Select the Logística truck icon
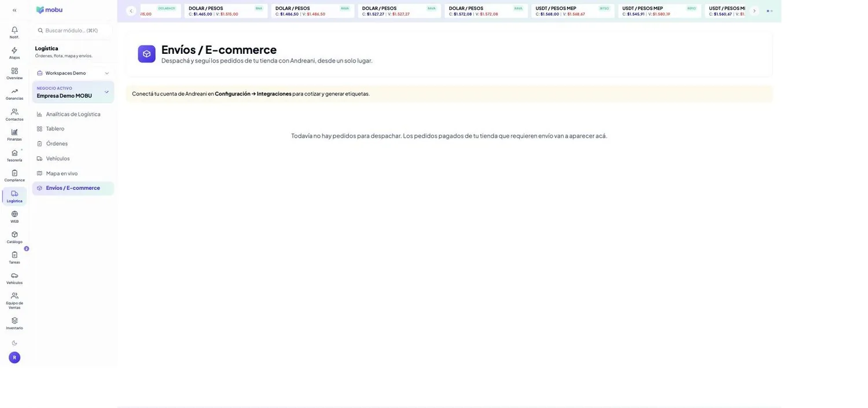This screenshot has width=868, height=408. (x=14, y=196)
